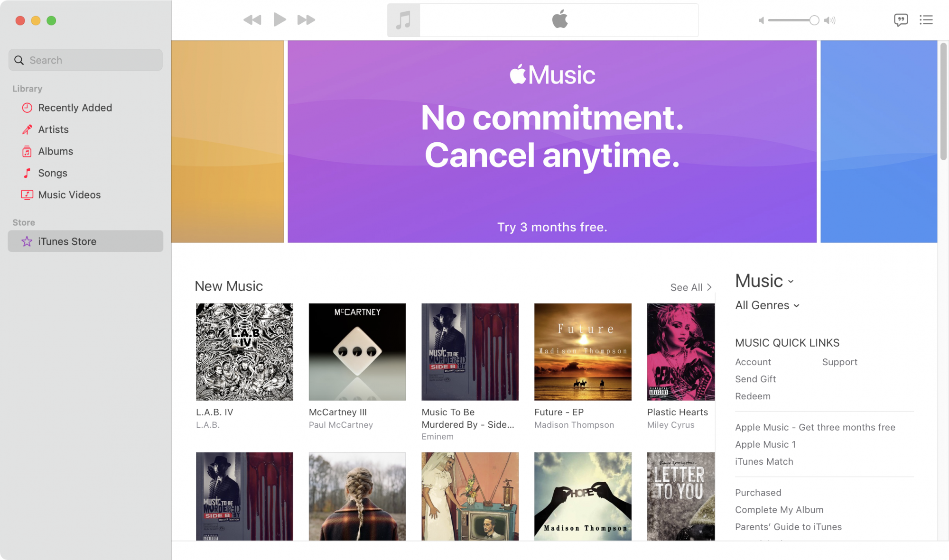Open Music Videos in the sidebar

(x=69, y=195)
